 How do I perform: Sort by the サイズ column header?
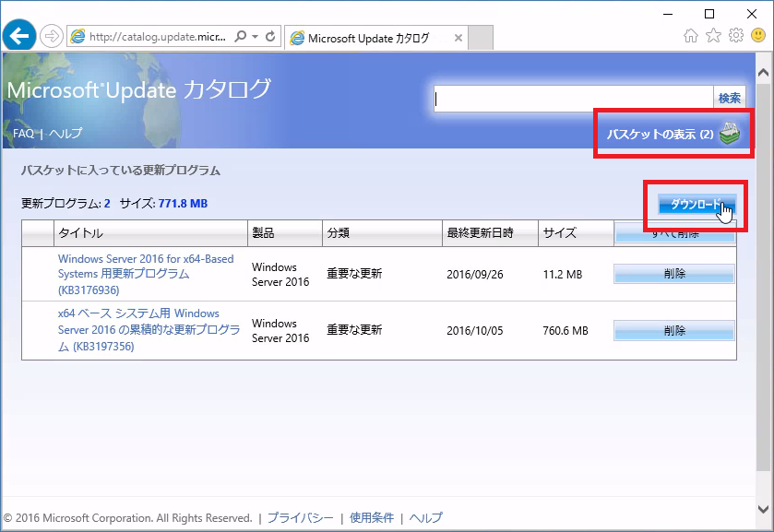click(x=576, y=233)
